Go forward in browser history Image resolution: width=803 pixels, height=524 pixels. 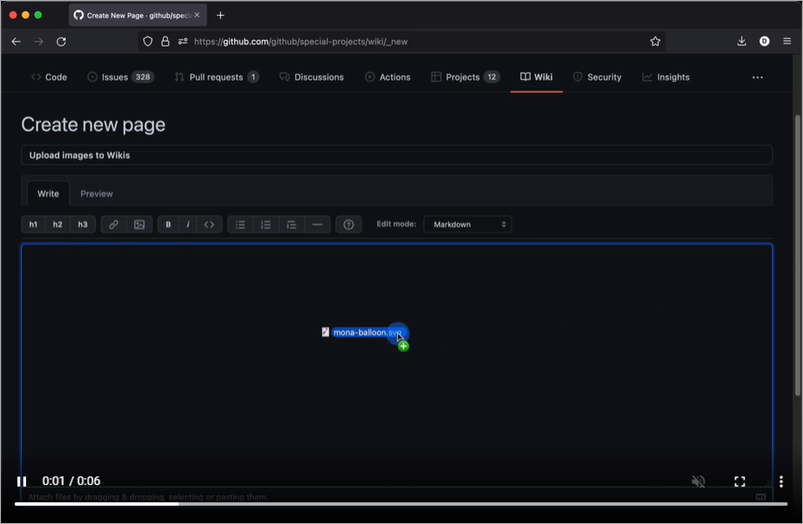pyautogui.click(x=39, y=41)
